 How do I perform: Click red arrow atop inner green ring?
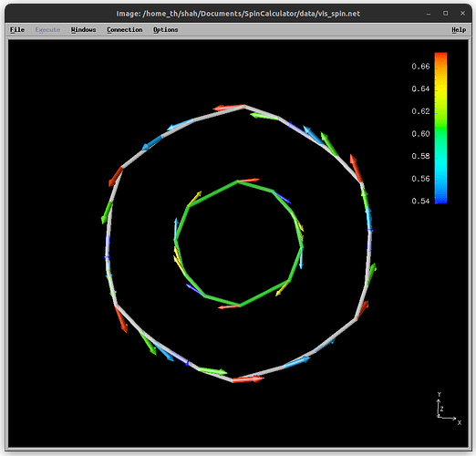pyautogui.click(x=248, y=181)
